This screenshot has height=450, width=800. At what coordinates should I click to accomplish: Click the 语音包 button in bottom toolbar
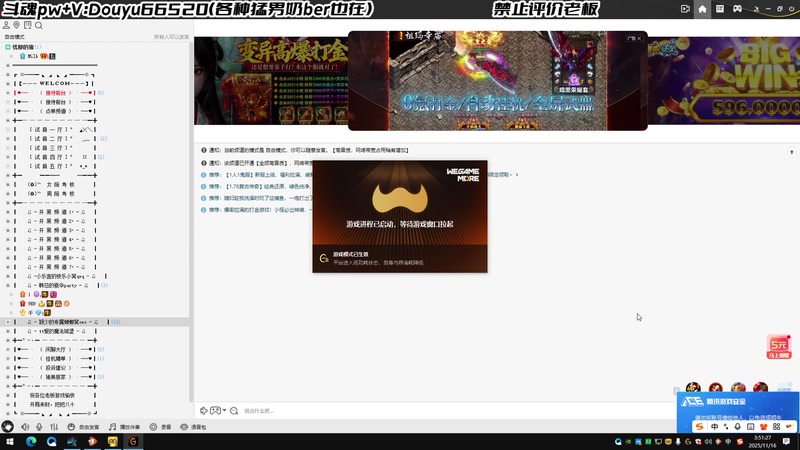point(193,427)
